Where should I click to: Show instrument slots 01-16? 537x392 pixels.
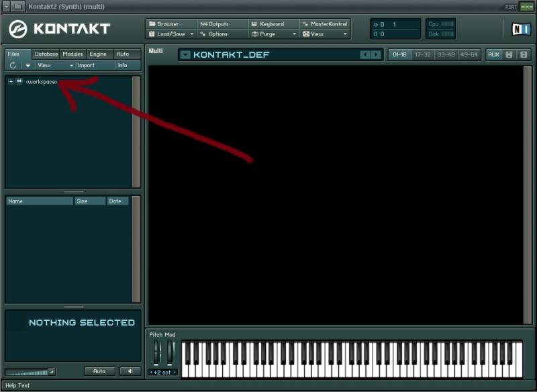tap(399, 55)
